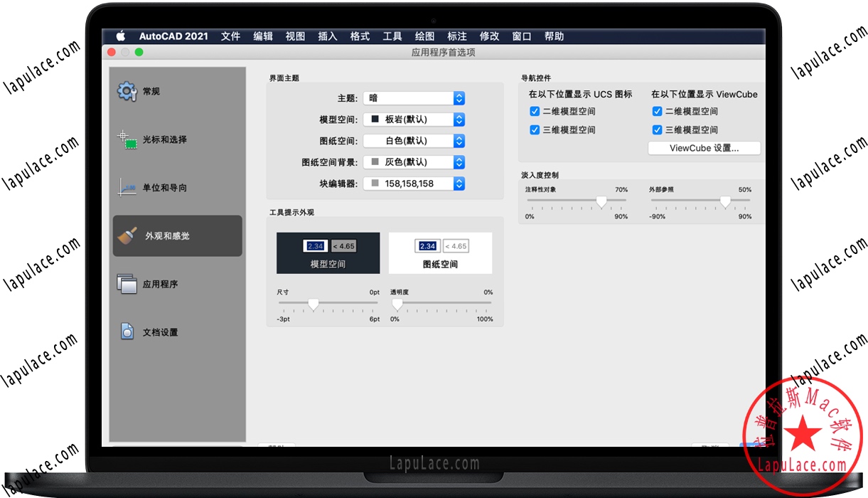Click the gear icon for 常规
The image size is (868, 498).
pos(127,91)
